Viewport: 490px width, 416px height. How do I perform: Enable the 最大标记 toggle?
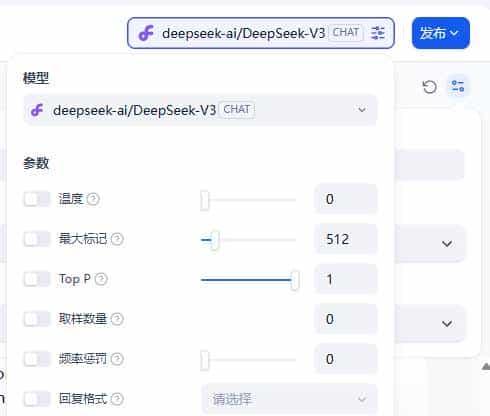(x=37, y=239)
